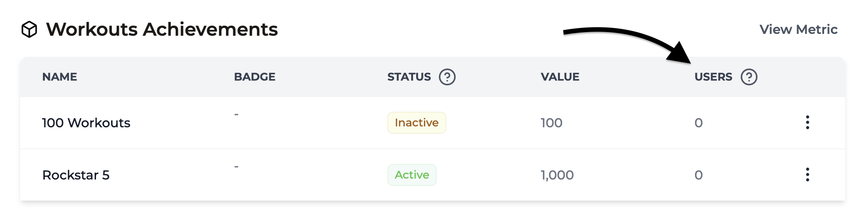Click the STATUS column header text
Image resolution: width=868 pixels, height=218 pixels.
(x=409, y=77)
